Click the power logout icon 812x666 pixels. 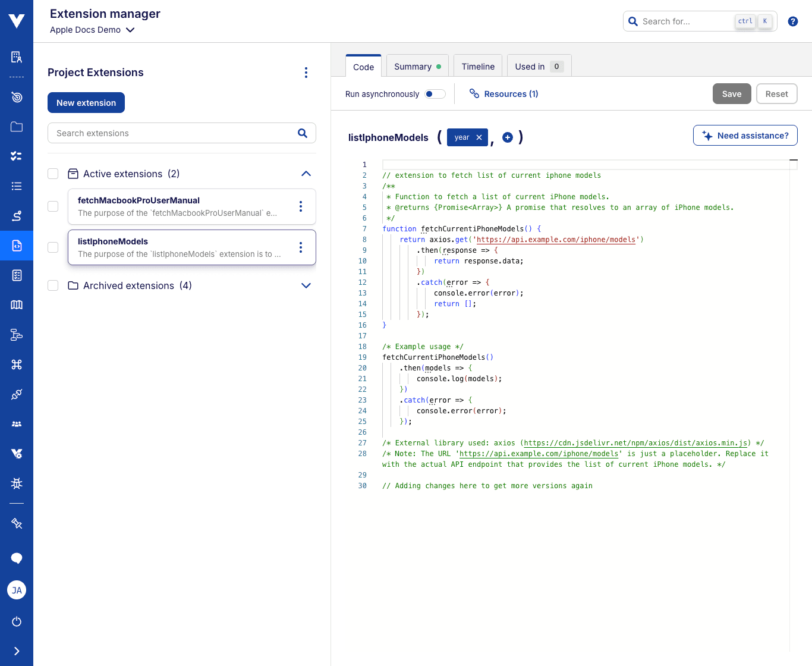coord(17,621)
